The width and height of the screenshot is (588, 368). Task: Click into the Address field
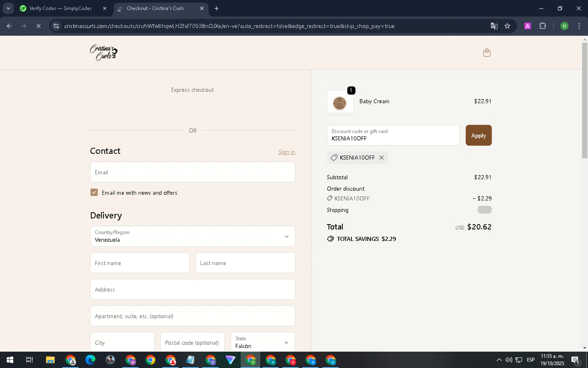[x=192, y=290]
